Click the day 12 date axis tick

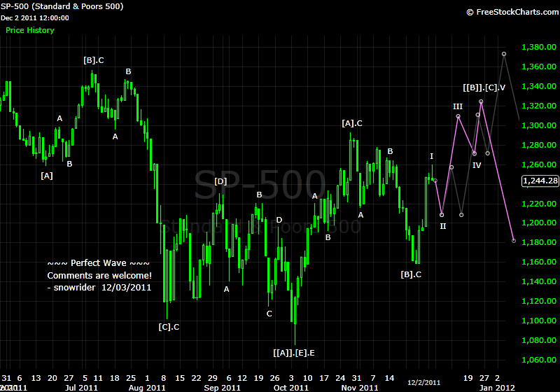click(242, 378)
